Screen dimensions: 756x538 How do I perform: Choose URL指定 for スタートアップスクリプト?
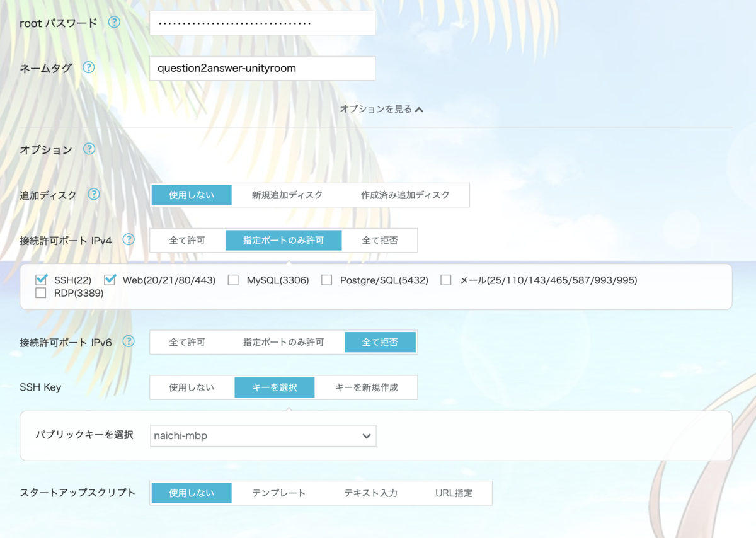click(x=455, y=493)
